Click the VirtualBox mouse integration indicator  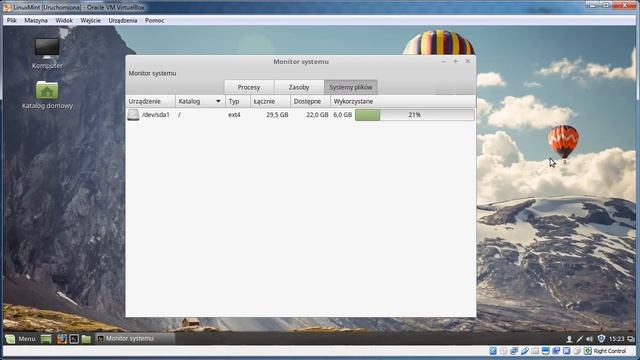coord(577,351)
